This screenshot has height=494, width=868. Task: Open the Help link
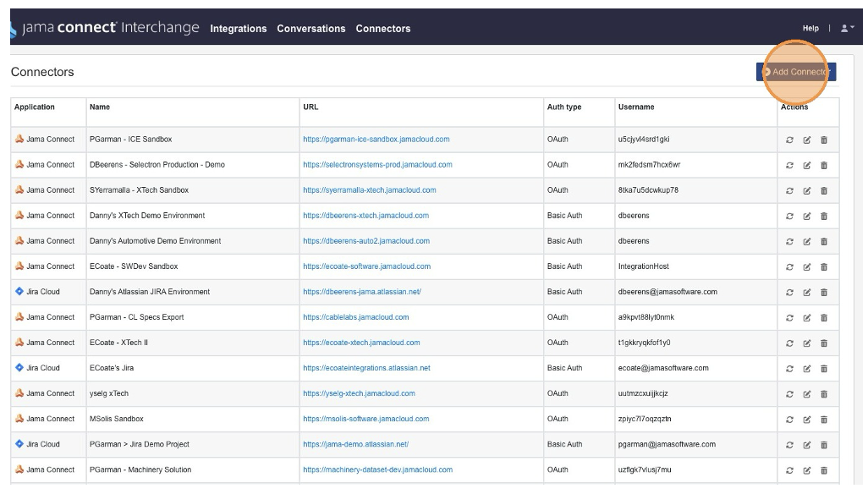tap(810, 28)
